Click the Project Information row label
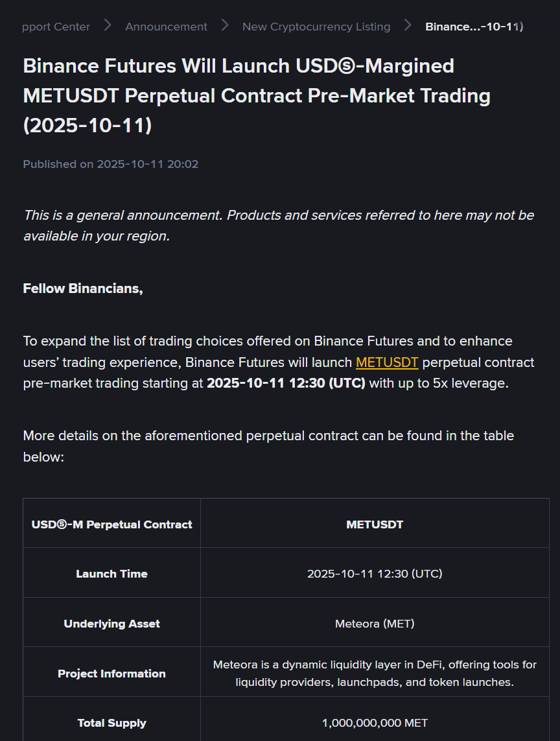560x741 pixels. (x=111, y=674)
